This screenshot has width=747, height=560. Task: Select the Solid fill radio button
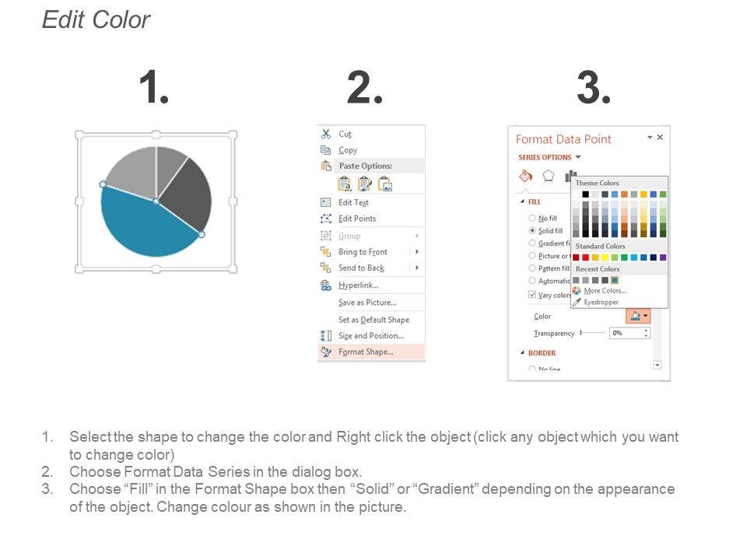[532, 231]
